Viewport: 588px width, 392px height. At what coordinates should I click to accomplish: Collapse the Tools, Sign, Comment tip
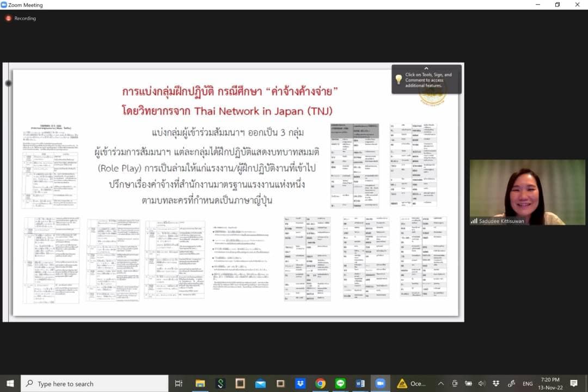pos(426,69)
